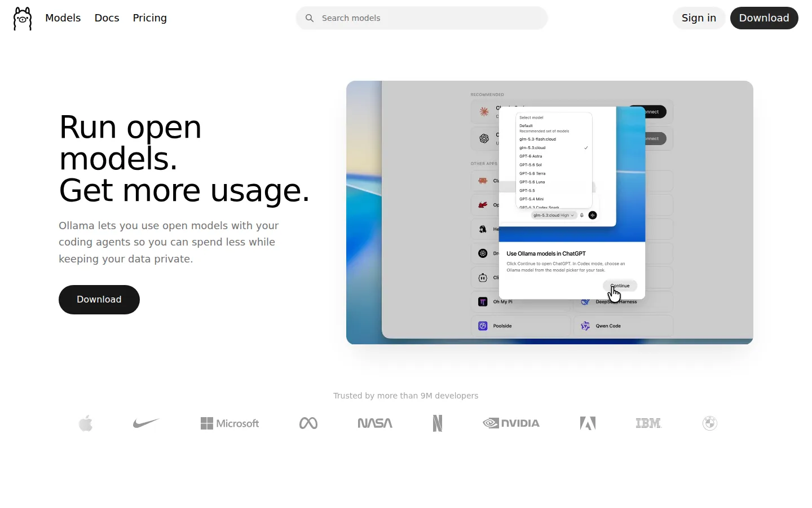
Task: Click the red lobster app icon
Action: coord(483,205)
